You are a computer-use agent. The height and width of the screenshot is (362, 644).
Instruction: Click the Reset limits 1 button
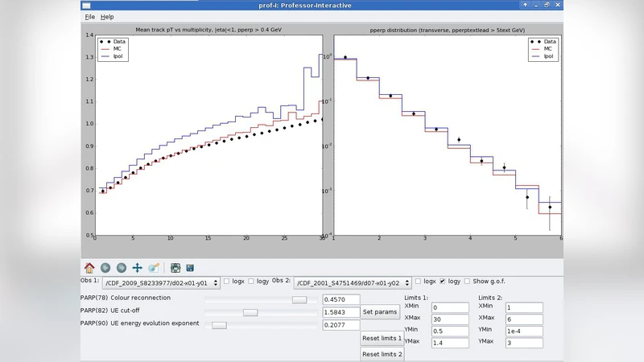tap(382, 339)
